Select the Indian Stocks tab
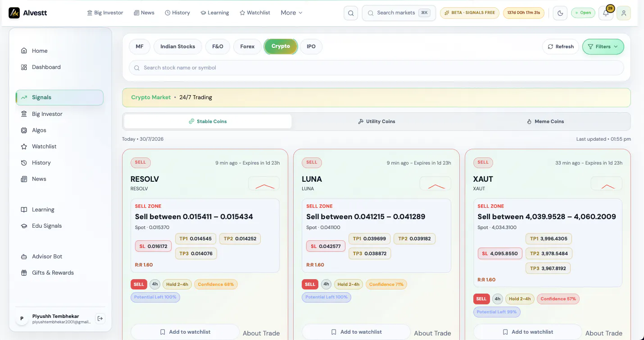The width and height of the screenshot is (644, 340). [178, 46]
